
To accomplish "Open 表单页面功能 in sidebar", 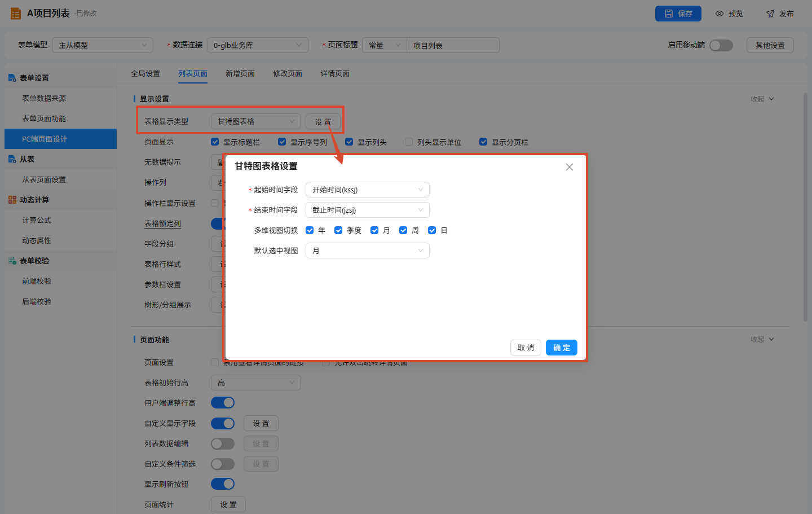I will coord(60,118).
